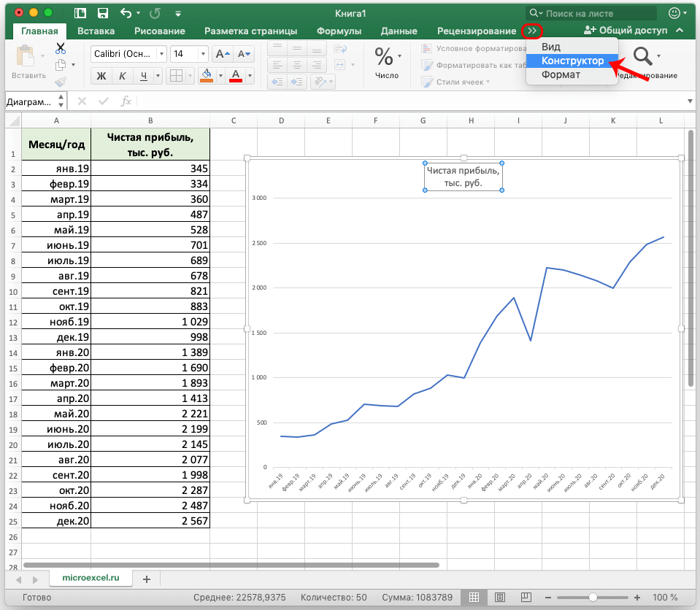
Task: Open the Calibri font name dropdown
Action: coord(161,54)
